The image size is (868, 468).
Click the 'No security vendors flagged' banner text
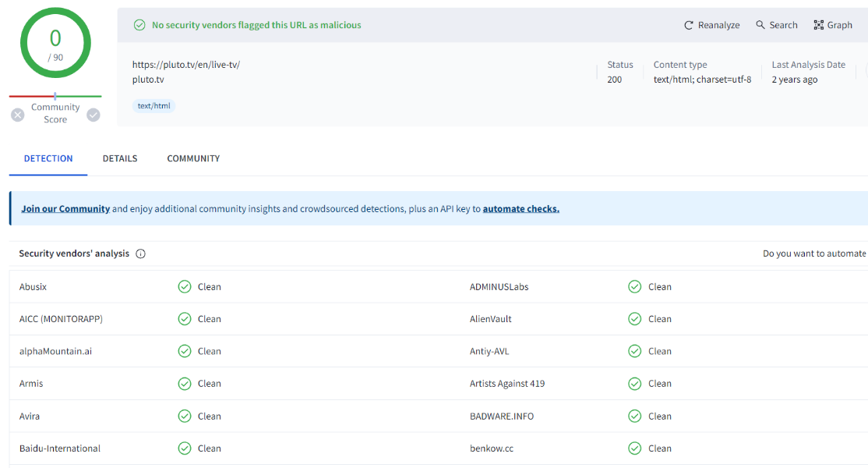tap(256, 25)
